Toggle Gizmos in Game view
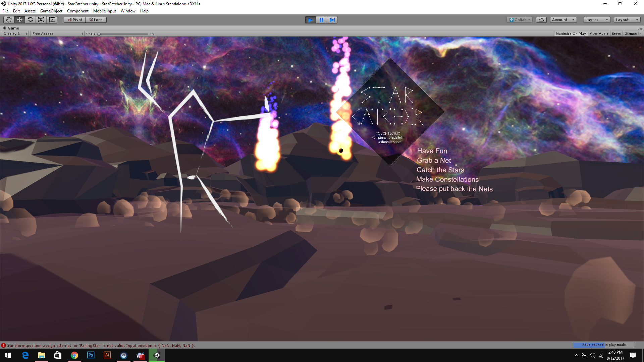644x362 pixels. pos(631,34)
